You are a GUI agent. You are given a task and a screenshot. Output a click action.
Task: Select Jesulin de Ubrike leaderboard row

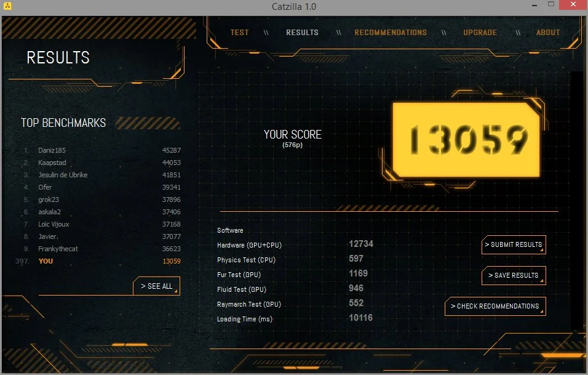[102, 175]
